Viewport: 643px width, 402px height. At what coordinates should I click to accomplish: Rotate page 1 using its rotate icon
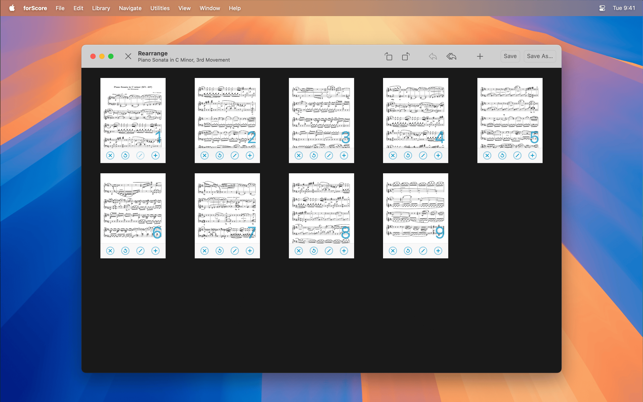125,155
